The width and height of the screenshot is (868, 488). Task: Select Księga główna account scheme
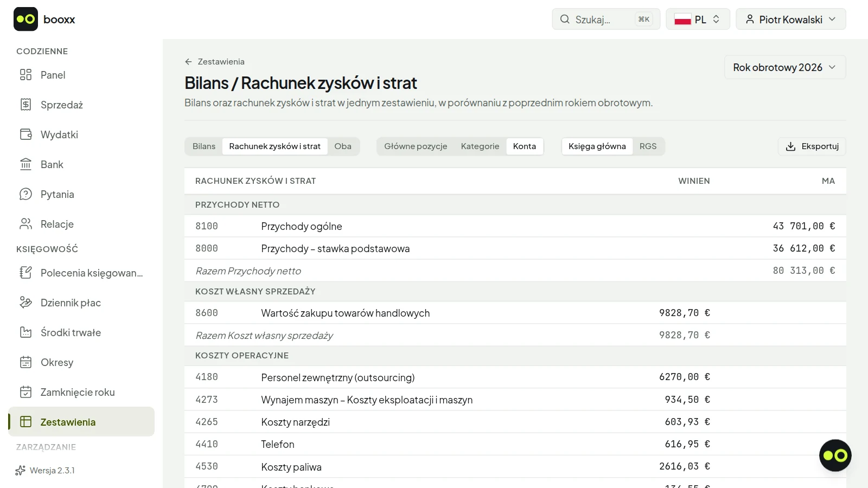coord(597,146)
